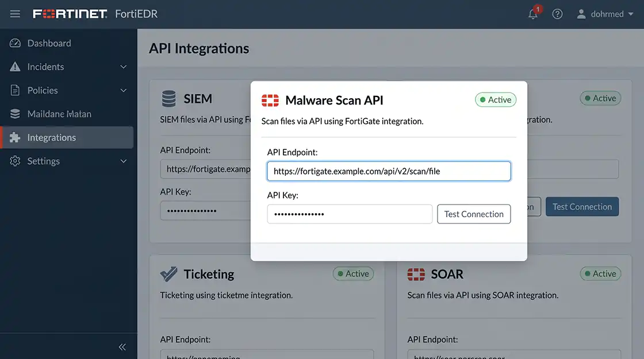Click the API Endpoint field in the dialog
644x359 pixels.
click(389, 171)
